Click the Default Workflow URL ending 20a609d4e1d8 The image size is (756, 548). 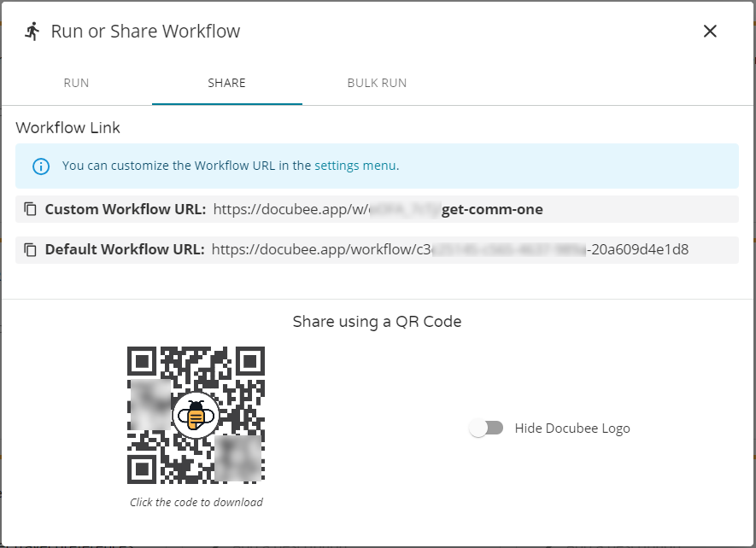tap(450, 249)
